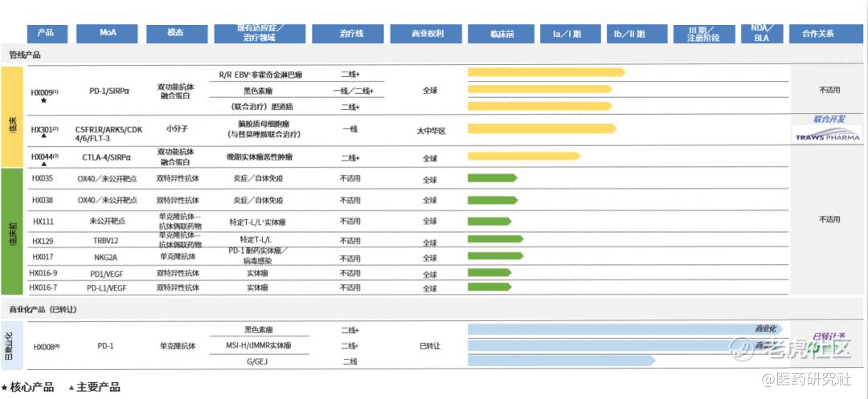
Task: Select product name HX129
Action: 42,241
